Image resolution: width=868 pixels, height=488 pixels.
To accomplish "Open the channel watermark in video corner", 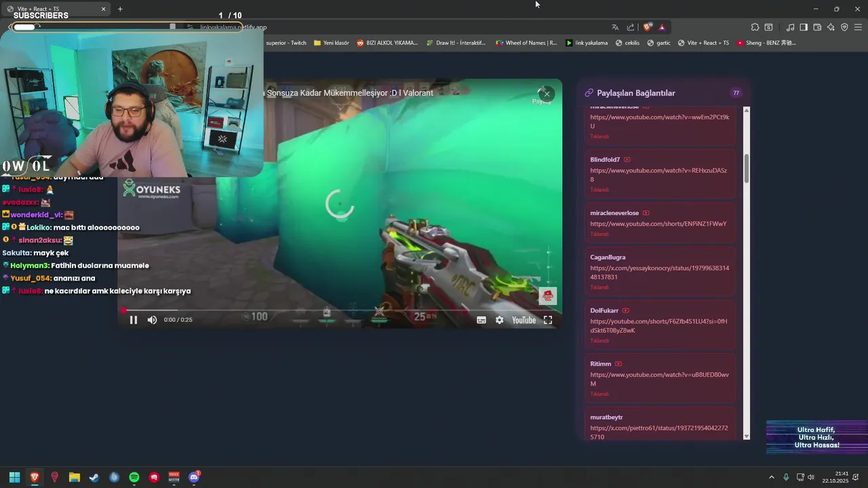I will 548,296.
